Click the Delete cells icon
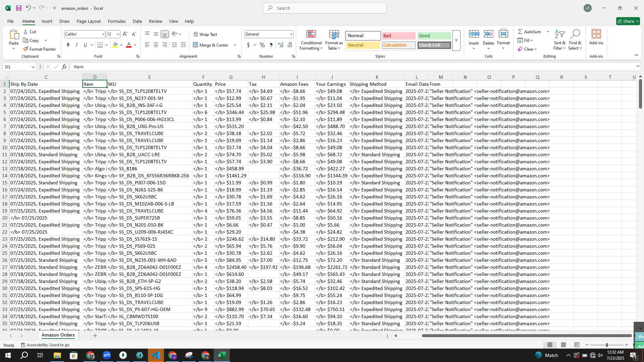The height and width of the screenshot is (362, 644). (488, 34)
